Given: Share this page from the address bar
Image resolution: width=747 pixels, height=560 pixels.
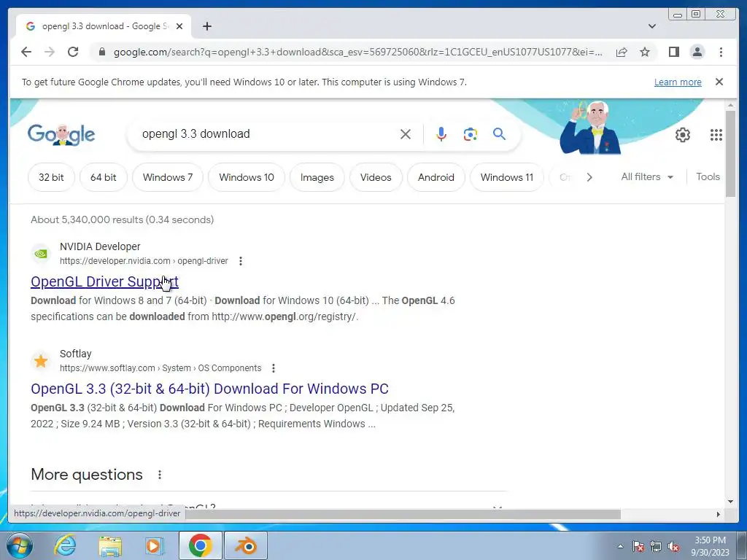Looking at the screenshot, I should tap(622, 52).
